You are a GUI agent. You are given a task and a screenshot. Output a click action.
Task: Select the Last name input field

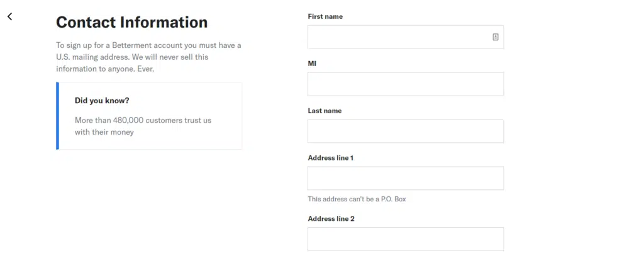pyautogui.click(x=406, y=132)
